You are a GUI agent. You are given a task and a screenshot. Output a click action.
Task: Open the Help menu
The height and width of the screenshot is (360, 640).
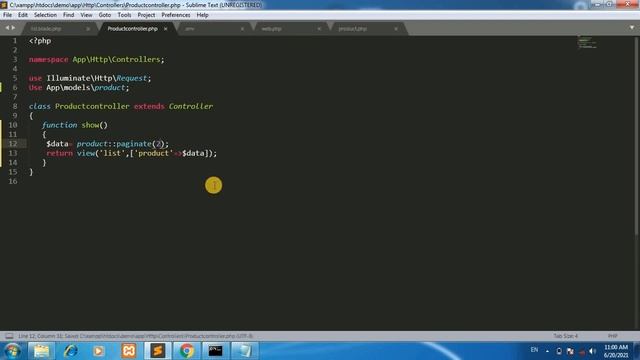coord(202,15)
